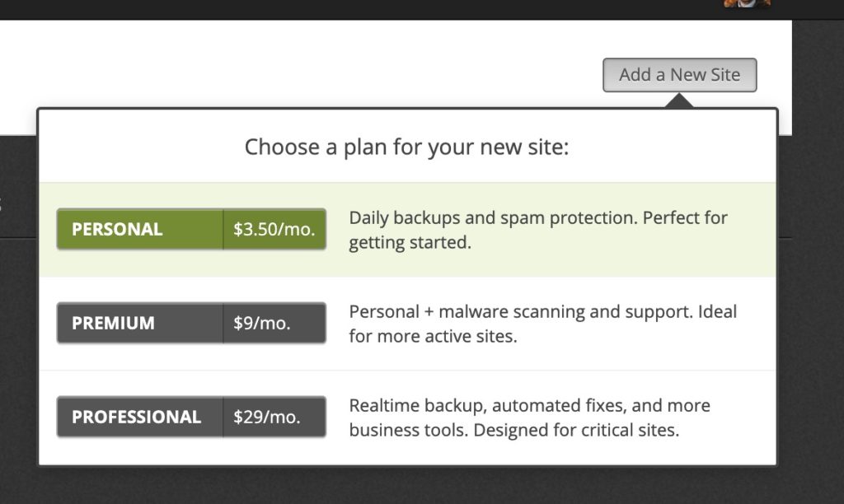Choose the $3.50/mo. price tag
The image size is (844, 504).
274,229
